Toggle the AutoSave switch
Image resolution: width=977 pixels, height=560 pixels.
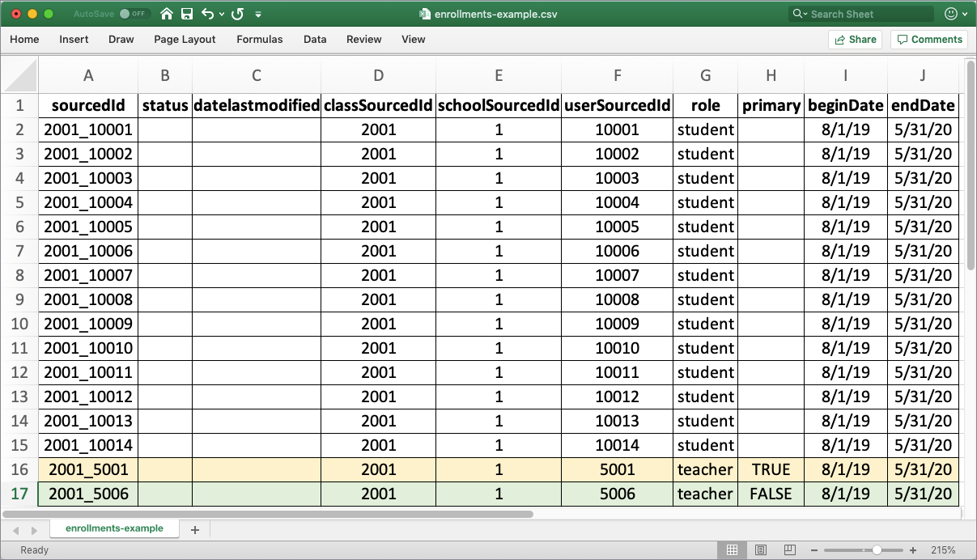pyautogui.click(x=134, y=14)
